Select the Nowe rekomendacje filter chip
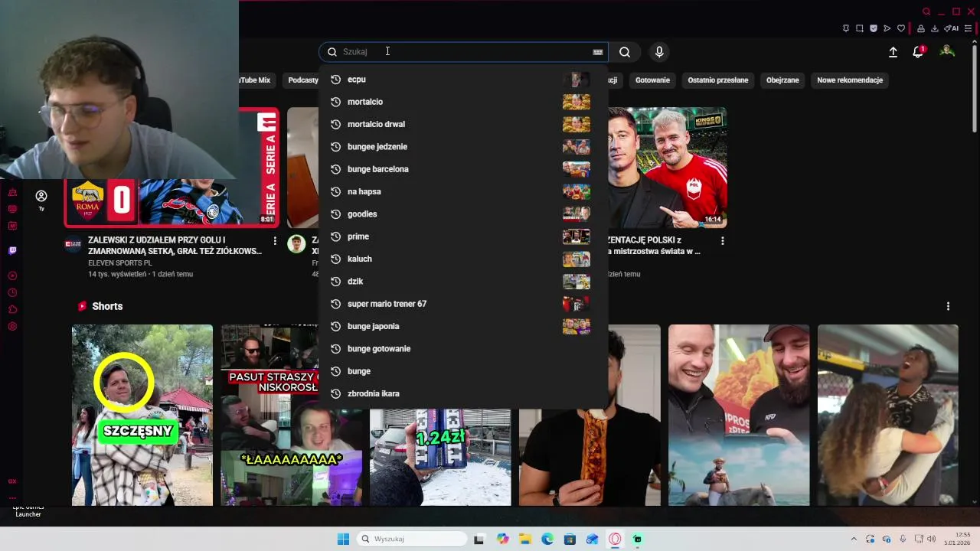 (x=850, y=80)
